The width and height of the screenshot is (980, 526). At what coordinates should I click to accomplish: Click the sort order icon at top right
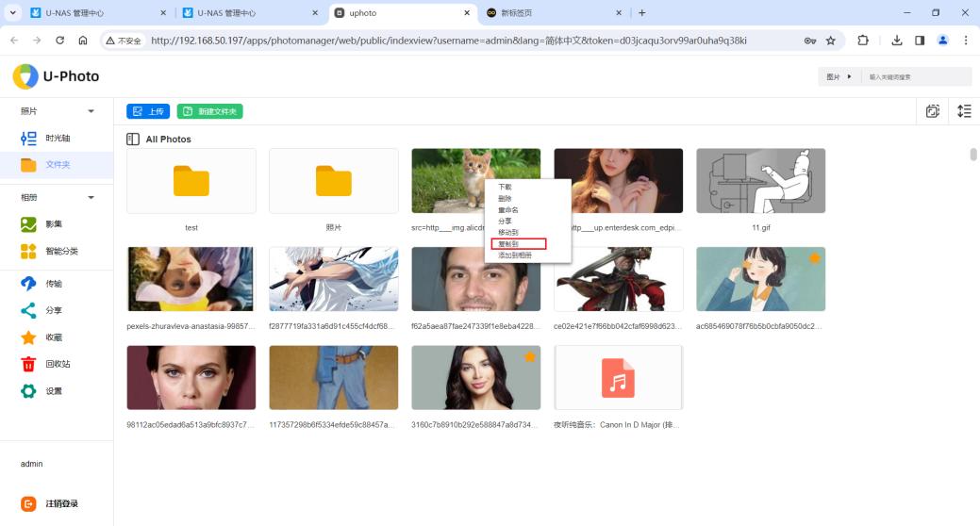[x=963, y=111]
